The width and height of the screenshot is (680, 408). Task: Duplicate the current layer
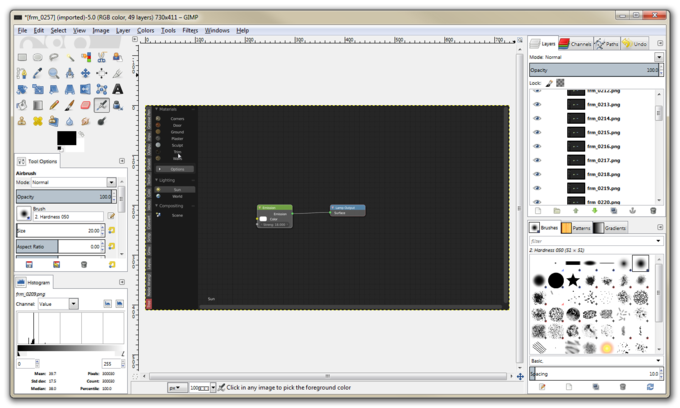coord(614,211)
